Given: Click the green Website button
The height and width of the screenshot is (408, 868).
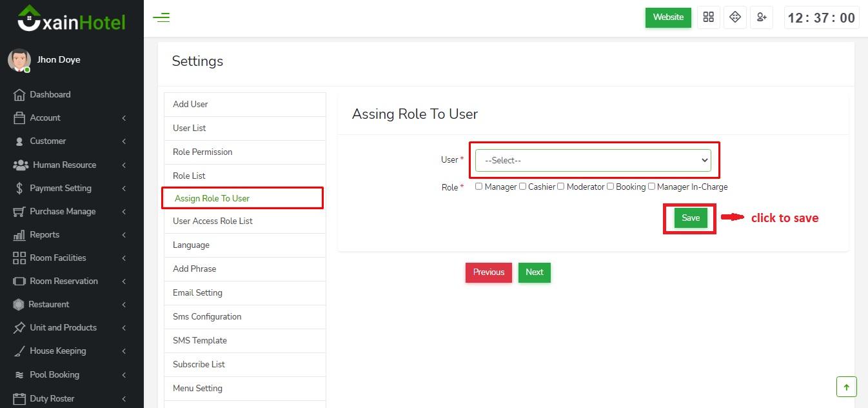Looking at the screenshot, I should (x=667, y=17).
